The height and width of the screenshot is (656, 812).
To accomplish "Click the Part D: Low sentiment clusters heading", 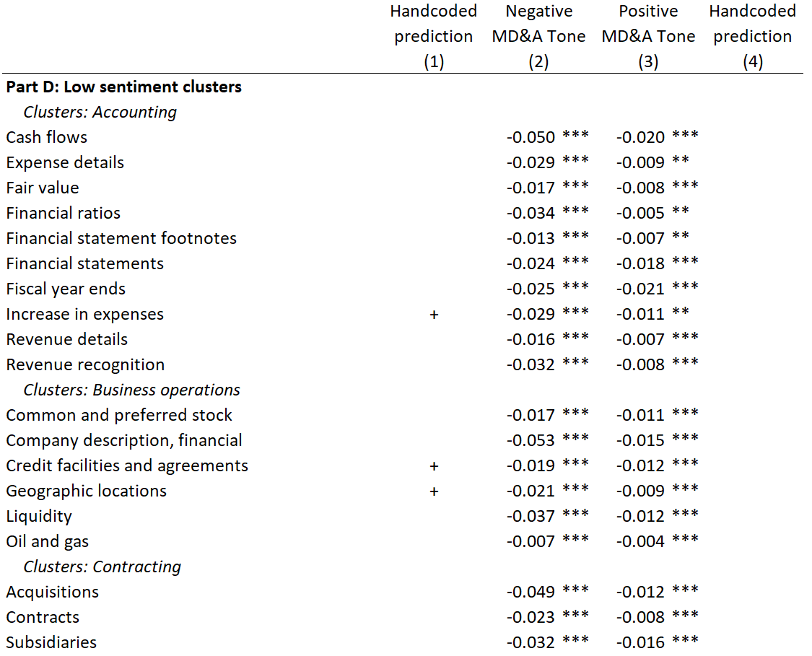I will [123, 87].
